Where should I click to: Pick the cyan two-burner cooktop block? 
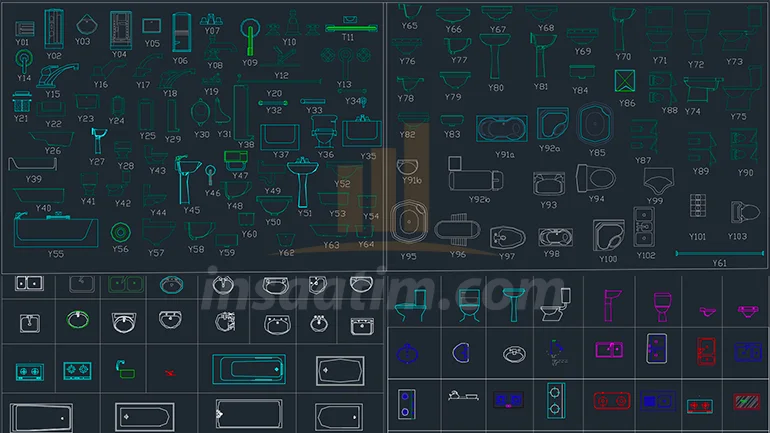[x=30, y=372]
